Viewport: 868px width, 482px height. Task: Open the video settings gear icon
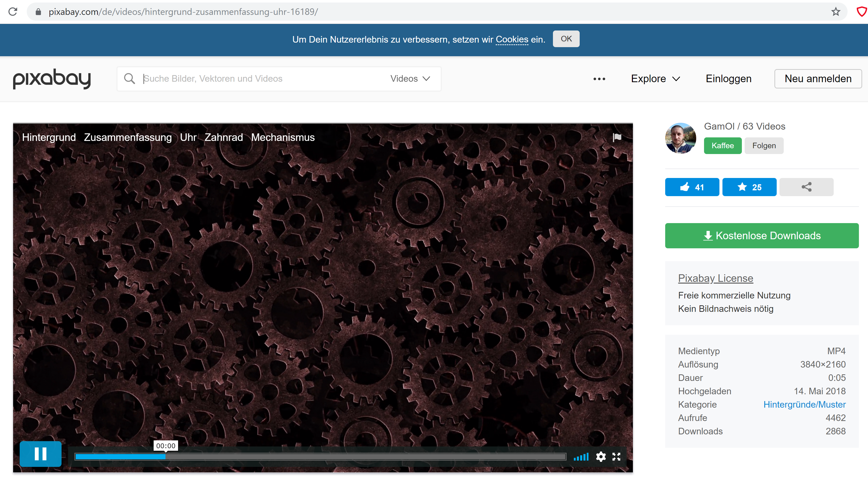click(601, 456)
